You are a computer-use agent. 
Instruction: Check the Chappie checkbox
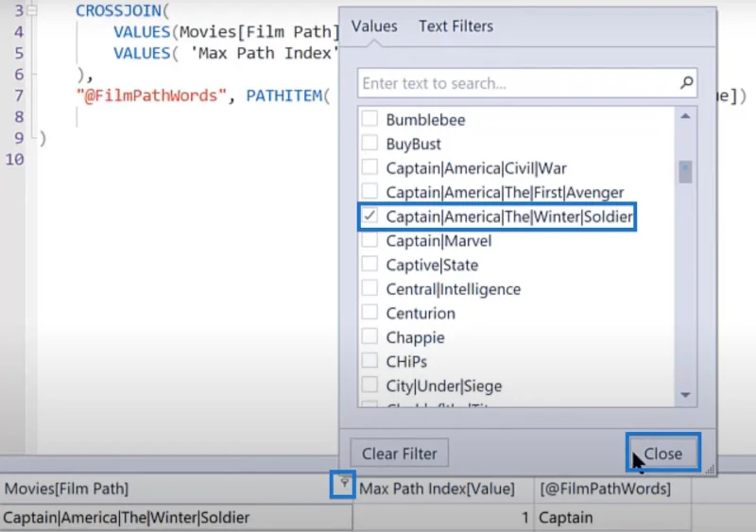click(369, 336)
